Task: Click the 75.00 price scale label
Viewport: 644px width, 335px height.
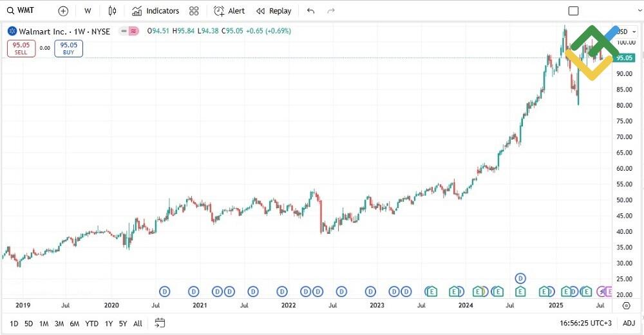Action: click(x=624, y=121)
